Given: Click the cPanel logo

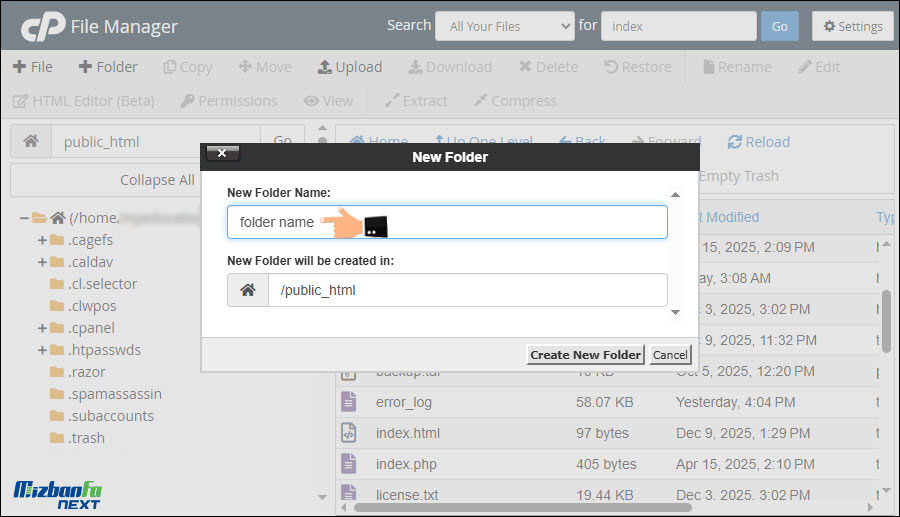Looking at the screenshot, I should [40, 26].
